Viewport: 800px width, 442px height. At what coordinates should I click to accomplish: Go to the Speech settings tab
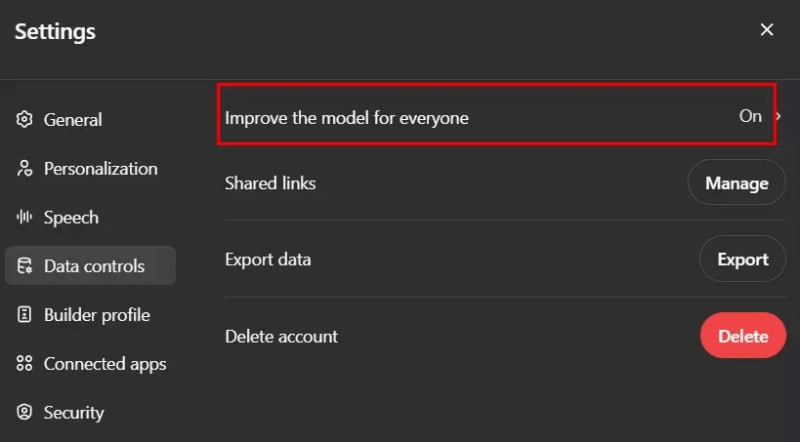[x=71, y=218]
